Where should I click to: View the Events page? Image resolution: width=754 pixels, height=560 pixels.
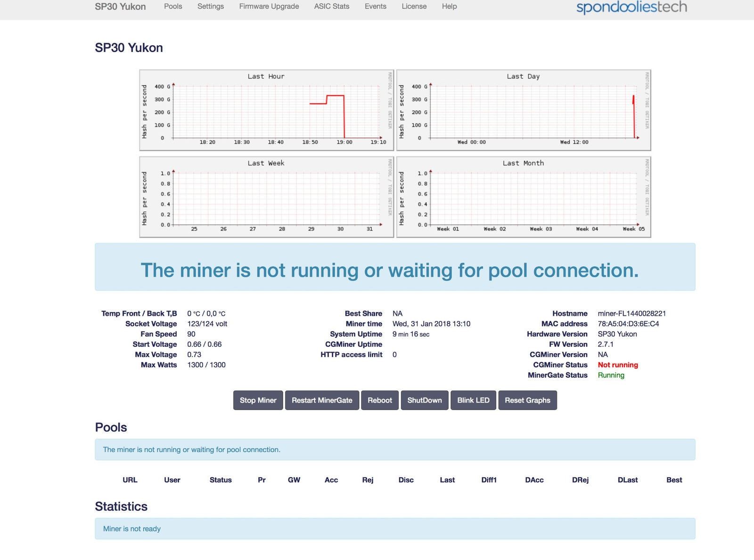pos(376,6)
